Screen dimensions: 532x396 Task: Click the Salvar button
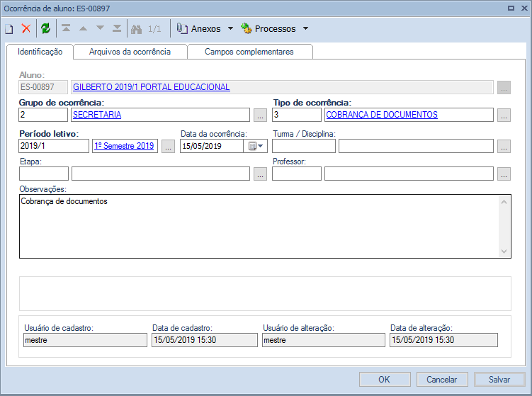(x=499, y=380)
